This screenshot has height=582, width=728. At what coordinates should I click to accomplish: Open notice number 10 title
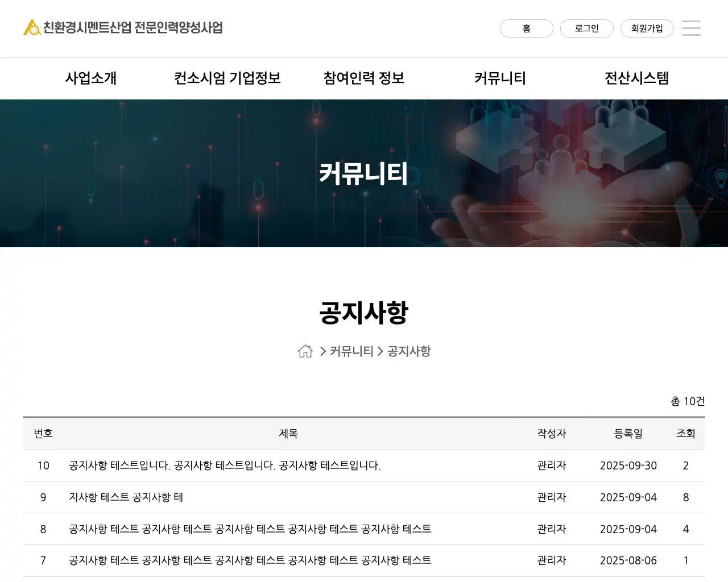(225, 465)
